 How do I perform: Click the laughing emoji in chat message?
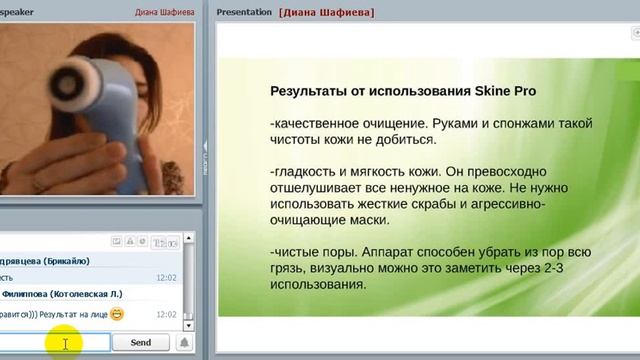point(117,314)
